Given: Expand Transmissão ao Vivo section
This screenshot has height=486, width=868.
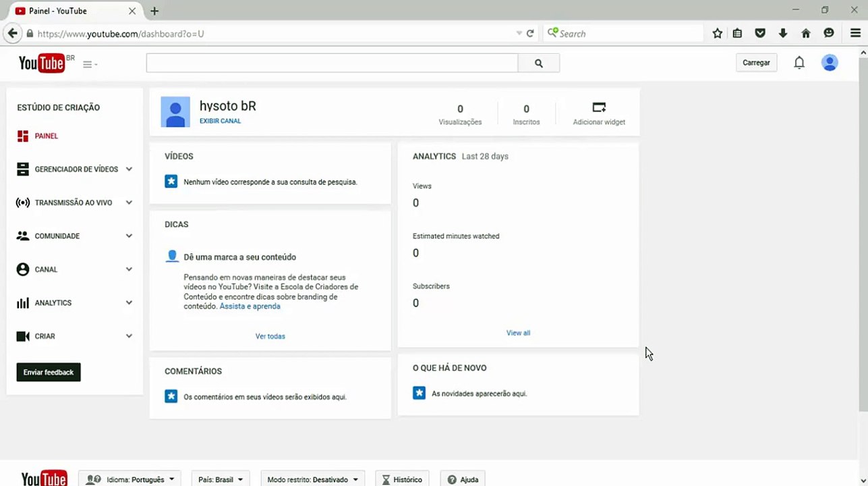Looking at the screenshot, I should (x=129, y=202).
